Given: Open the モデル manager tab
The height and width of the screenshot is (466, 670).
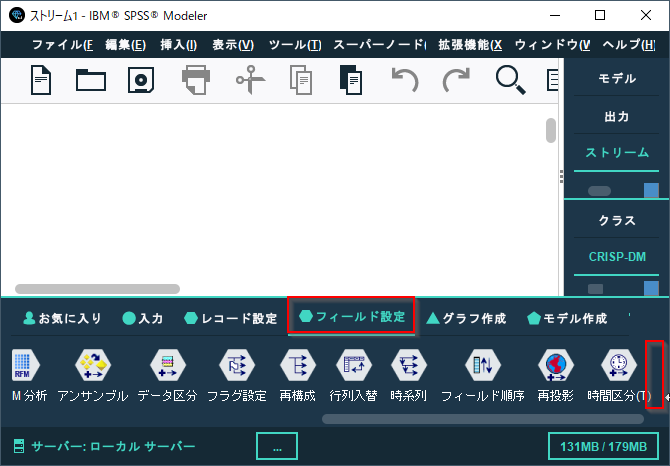Looking at the screenshot, I should [x=617, y=78].
